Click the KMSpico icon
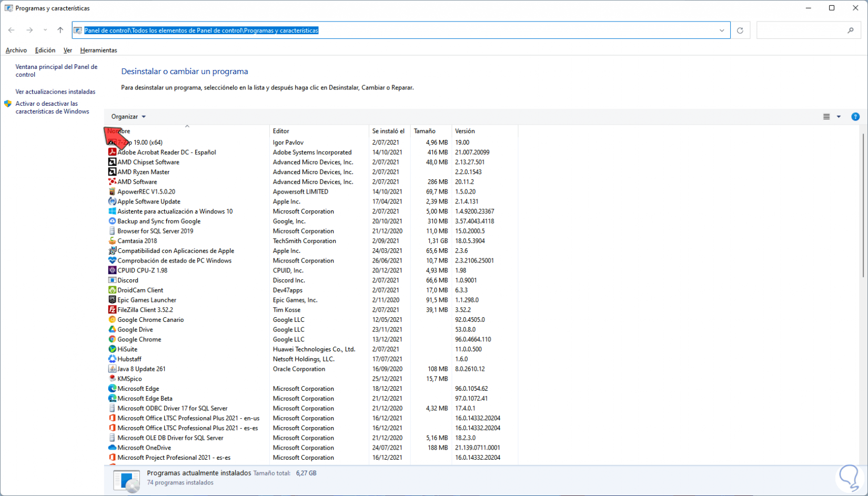The image size is (868, 496). (x=112, y=379)
